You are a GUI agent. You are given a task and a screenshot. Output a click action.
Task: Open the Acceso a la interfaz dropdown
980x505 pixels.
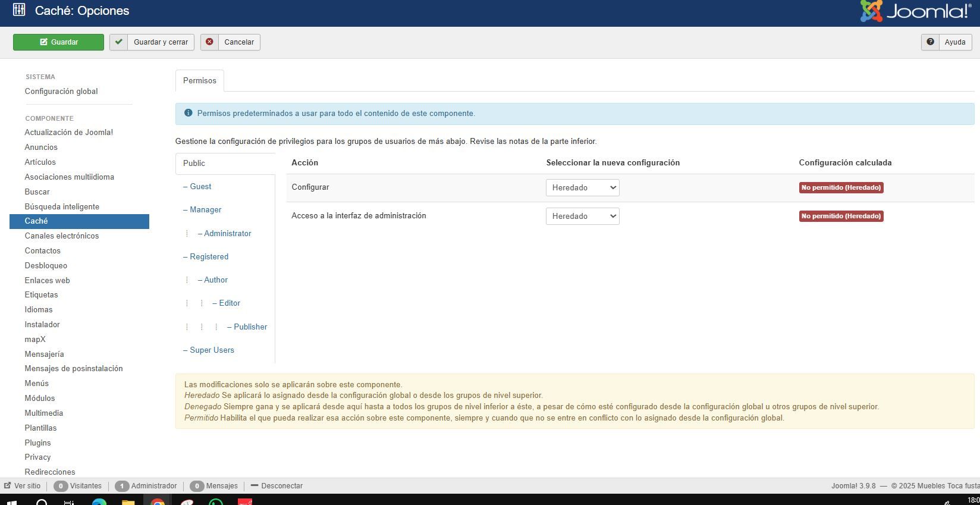pos(582,217)
